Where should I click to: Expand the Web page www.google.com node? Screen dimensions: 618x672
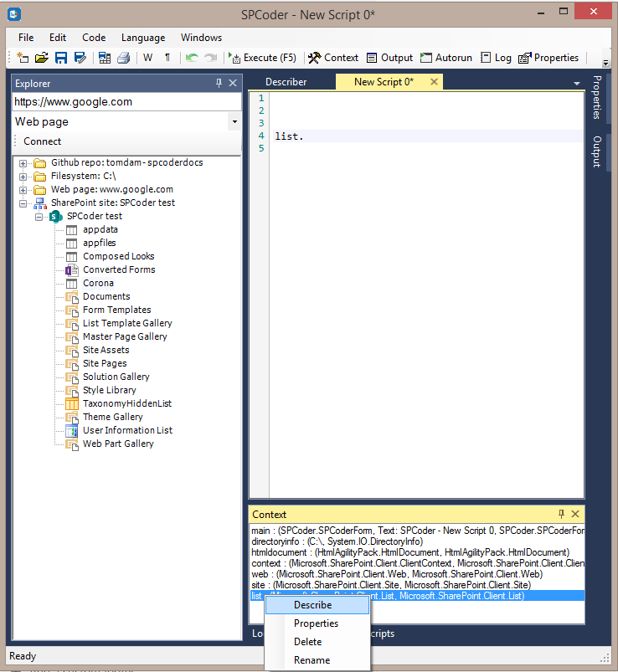23,190
